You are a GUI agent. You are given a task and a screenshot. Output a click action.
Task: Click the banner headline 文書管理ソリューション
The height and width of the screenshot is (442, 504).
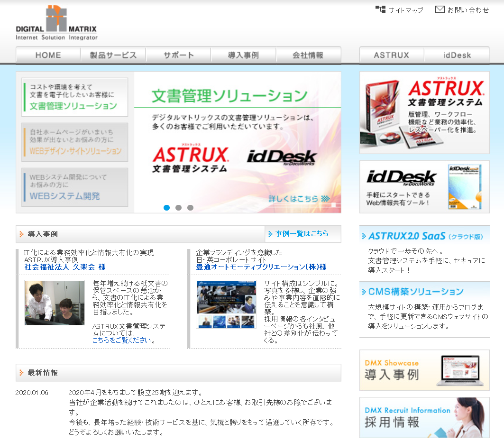pyautogui.click(x=229, y=96)
